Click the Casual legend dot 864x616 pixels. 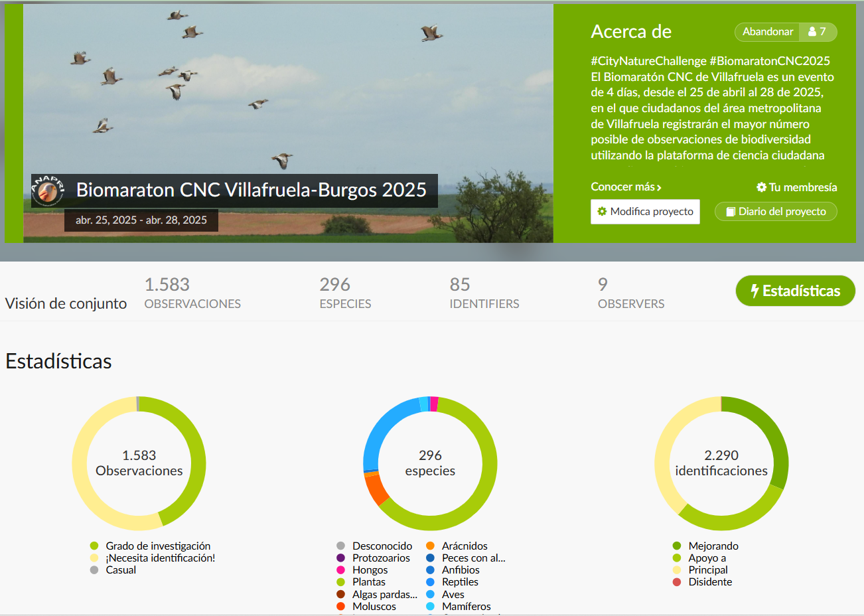point(94,570)
